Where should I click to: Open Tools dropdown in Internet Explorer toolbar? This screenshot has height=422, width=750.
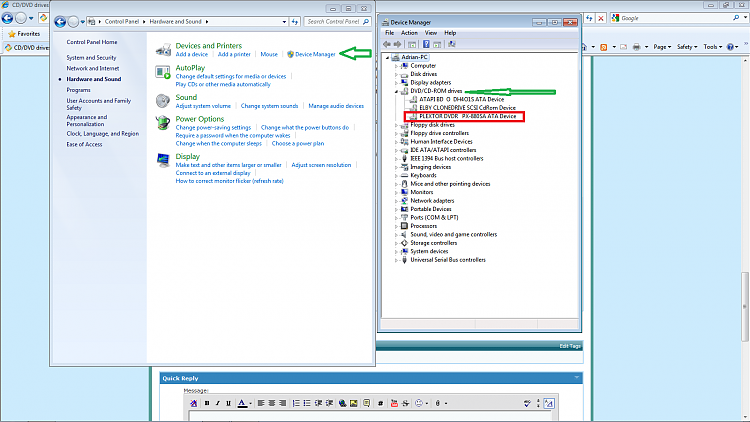coord(713,47)
